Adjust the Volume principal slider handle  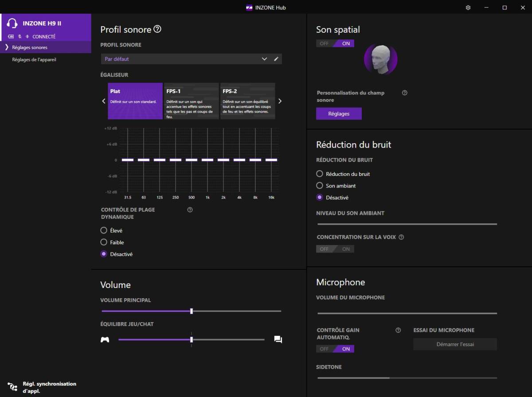tap(192, 311)
